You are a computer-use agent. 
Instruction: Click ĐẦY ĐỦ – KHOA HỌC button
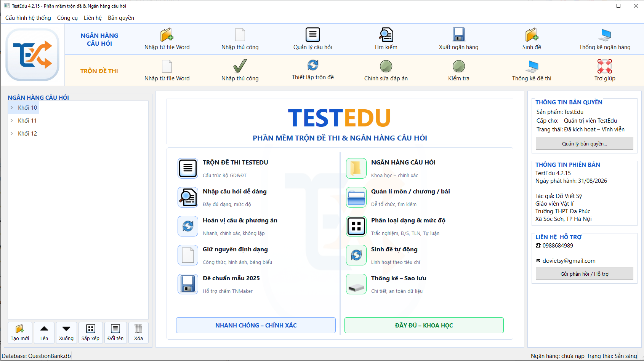pyautogui.click(x=424, y=325)
